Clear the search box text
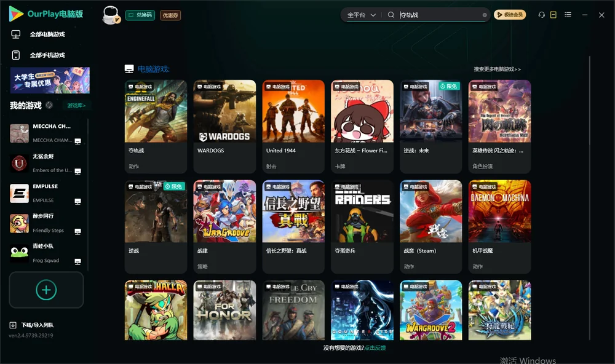 click(x=485, y=15)
